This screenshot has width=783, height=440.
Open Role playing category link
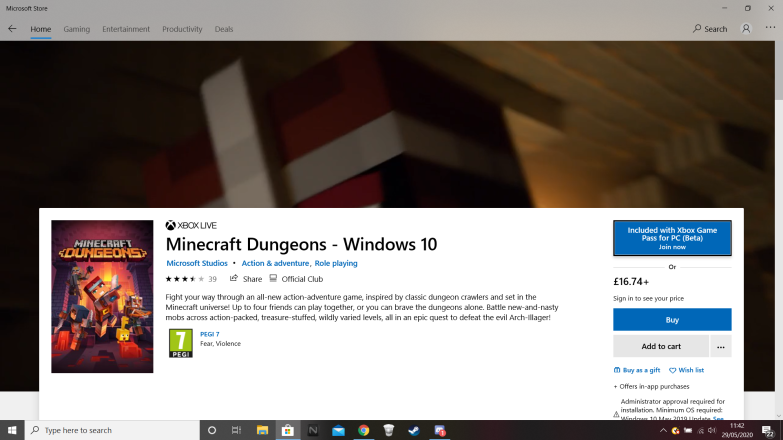(x=336, y=263)
